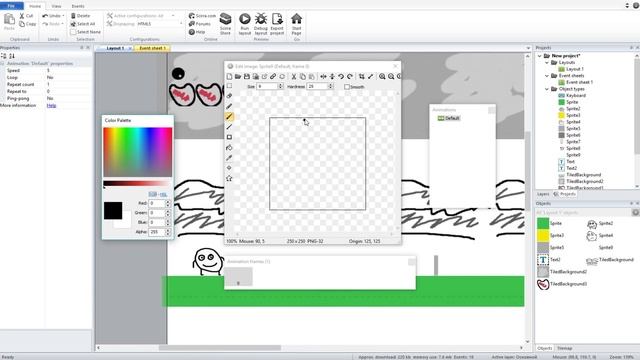Viewport: 640px width, 360px height.
Task: Click the Cut icon in image editor
Action: (293, 76)
